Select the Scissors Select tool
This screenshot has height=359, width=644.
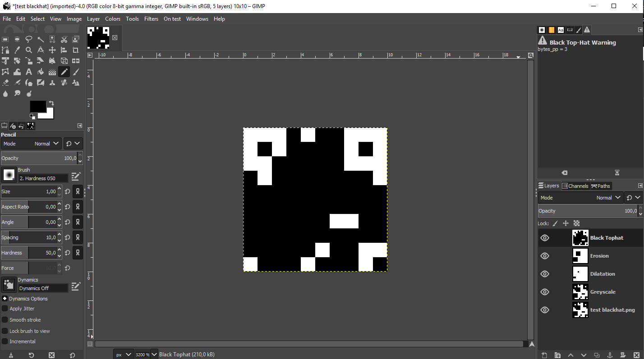pos(64,39)
